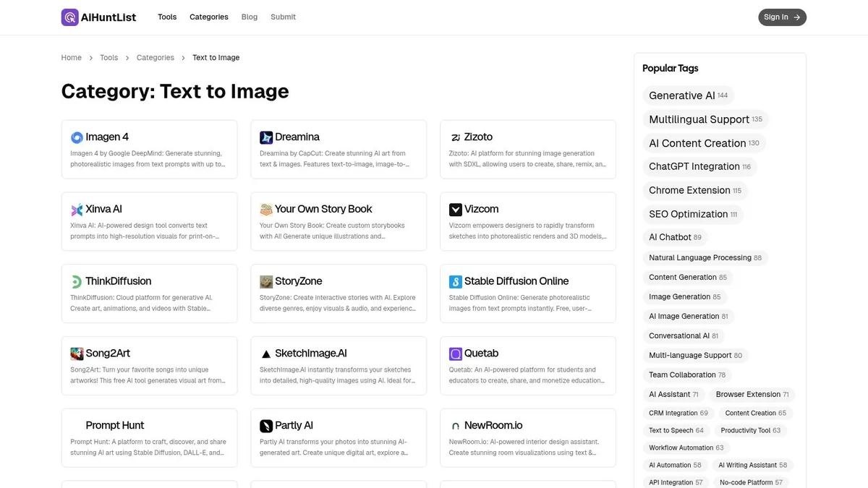Click the StoryZone thumbnail icon
This screenshot has height=488, width=868.
tap(266, 282)
